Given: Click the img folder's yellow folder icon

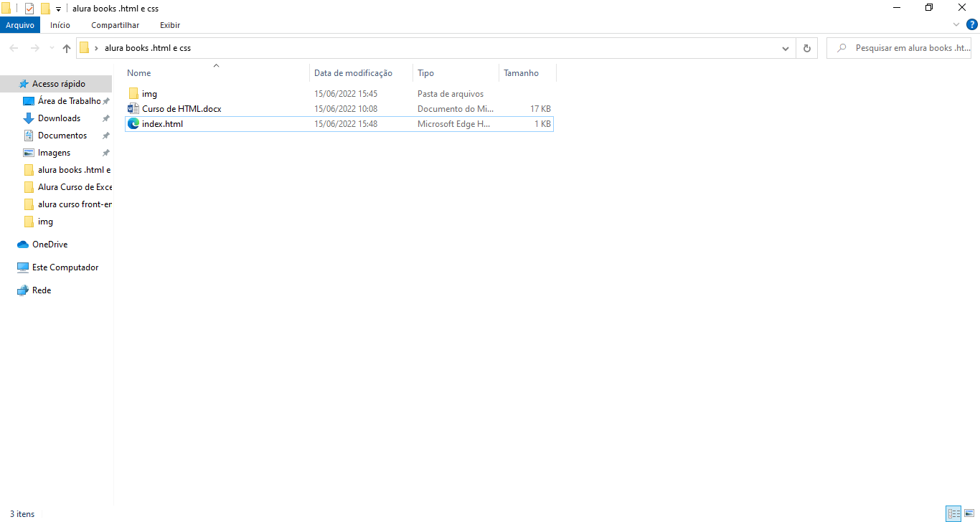Looking at the screenshot, I should 133,94.
